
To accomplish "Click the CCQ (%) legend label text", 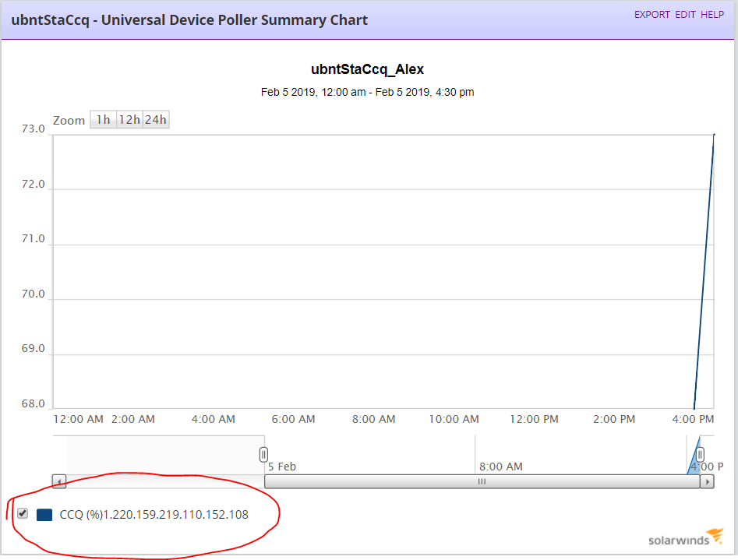I will 154,515.
